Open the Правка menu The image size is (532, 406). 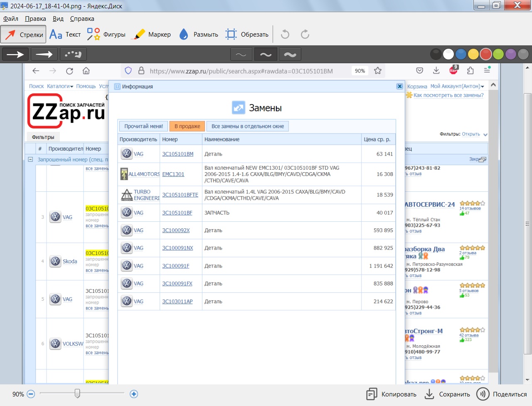pyautogui.click(x=35, y=19)
